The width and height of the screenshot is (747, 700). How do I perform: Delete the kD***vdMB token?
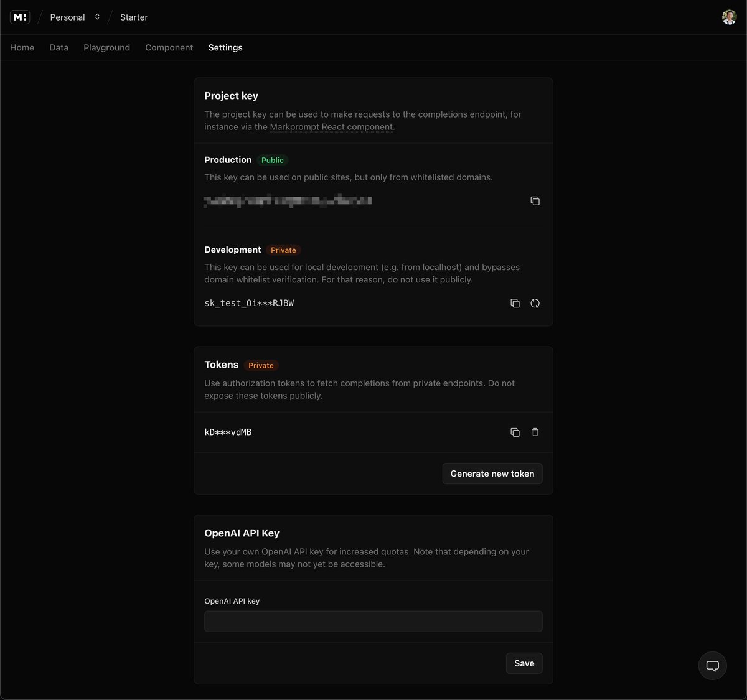click(535, 432)
